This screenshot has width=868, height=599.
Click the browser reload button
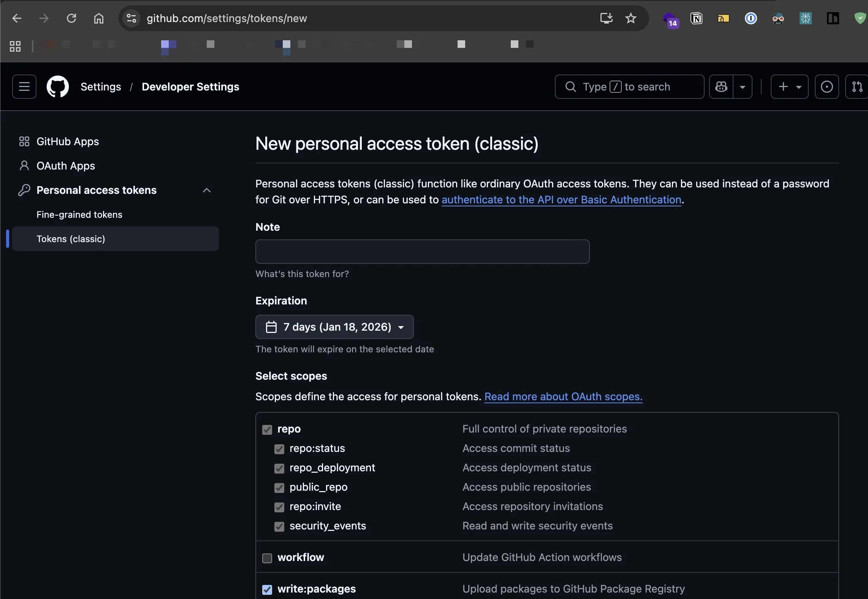click(71, 18)
